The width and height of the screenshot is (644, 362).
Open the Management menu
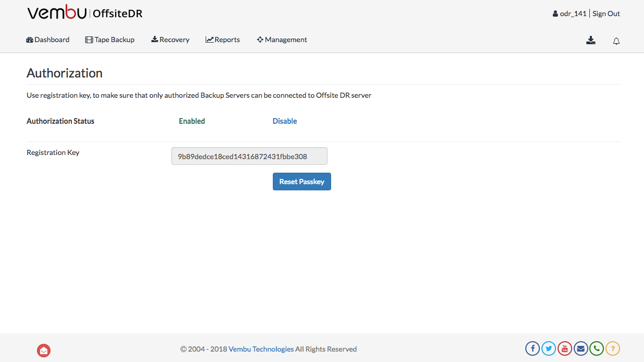pos(282,40)
